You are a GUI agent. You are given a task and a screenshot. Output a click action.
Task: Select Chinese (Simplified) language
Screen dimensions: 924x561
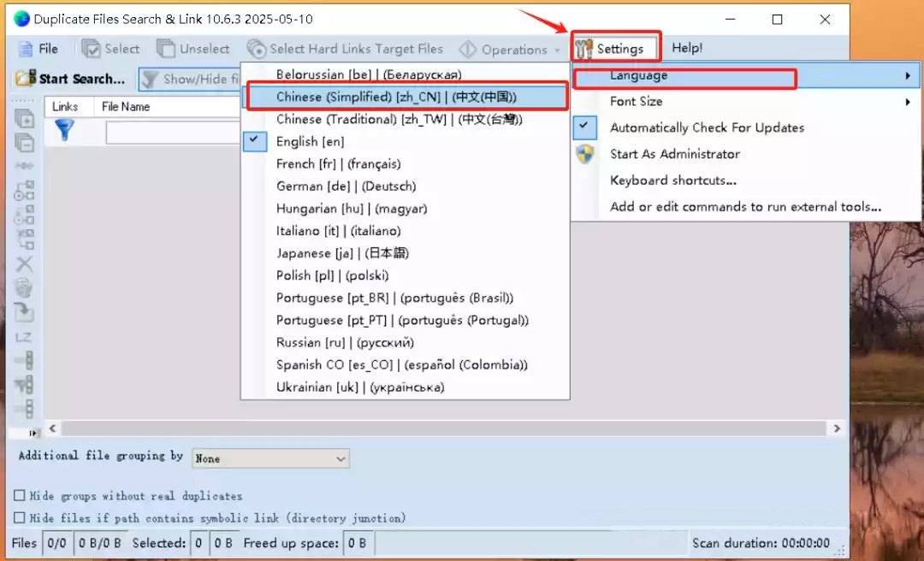[x=406, y=97]
